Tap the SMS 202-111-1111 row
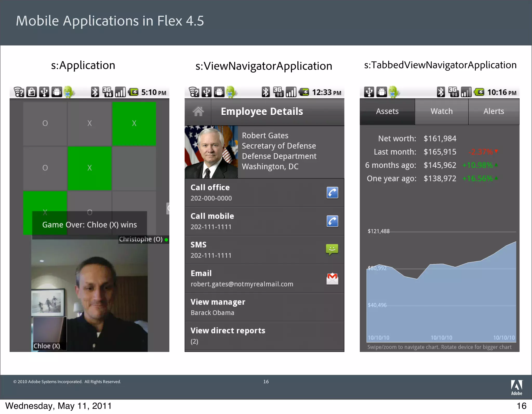The width and height of the screenshot is (532, 414). click(x=264, y=250)
